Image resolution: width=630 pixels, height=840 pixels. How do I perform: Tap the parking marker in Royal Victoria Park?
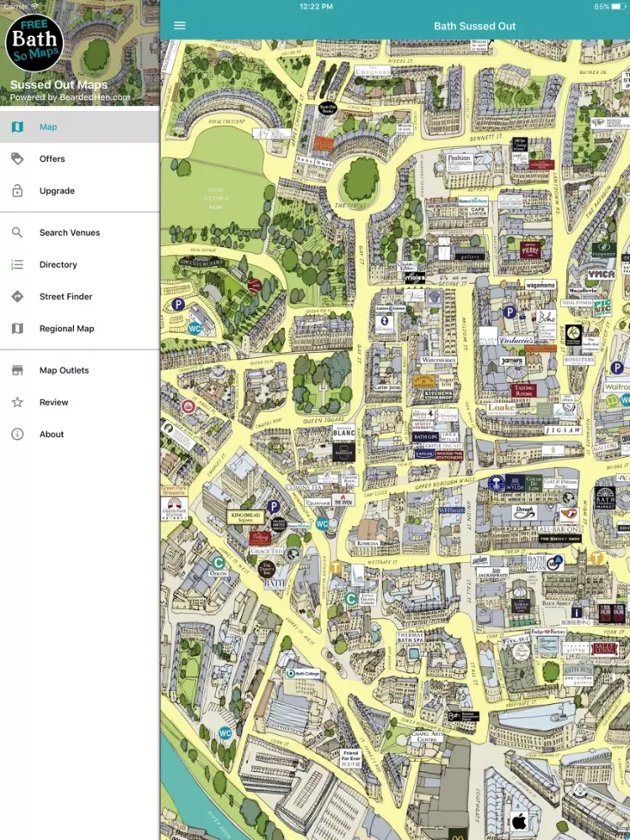[178, 306]
